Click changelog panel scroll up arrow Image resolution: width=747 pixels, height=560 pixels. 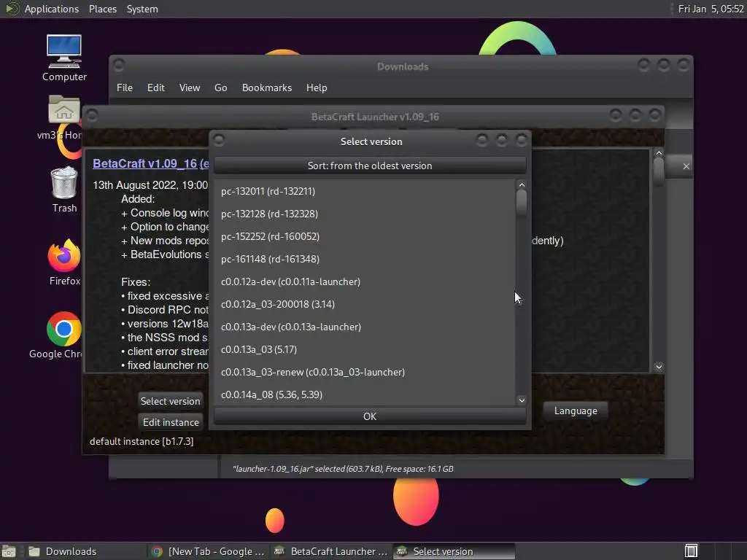point(659,153)
